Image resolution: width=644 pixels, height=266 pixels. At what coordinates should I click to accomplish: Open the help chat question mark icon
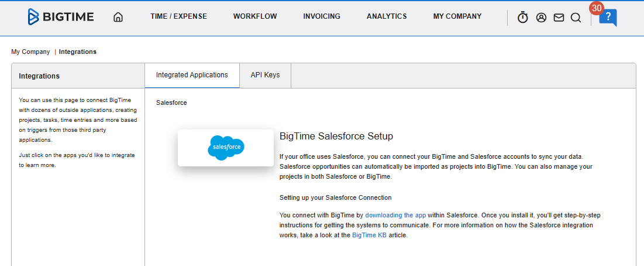click(608, 18)
